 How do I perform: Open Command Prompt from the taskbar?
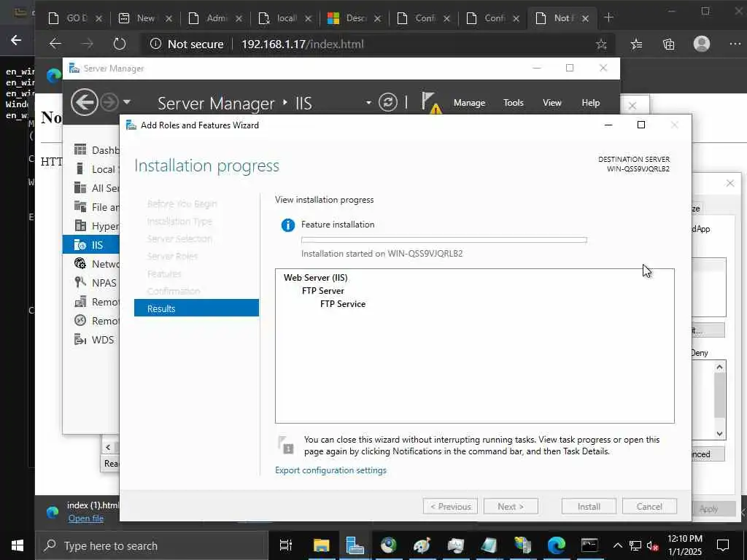[x=589, y=545]
